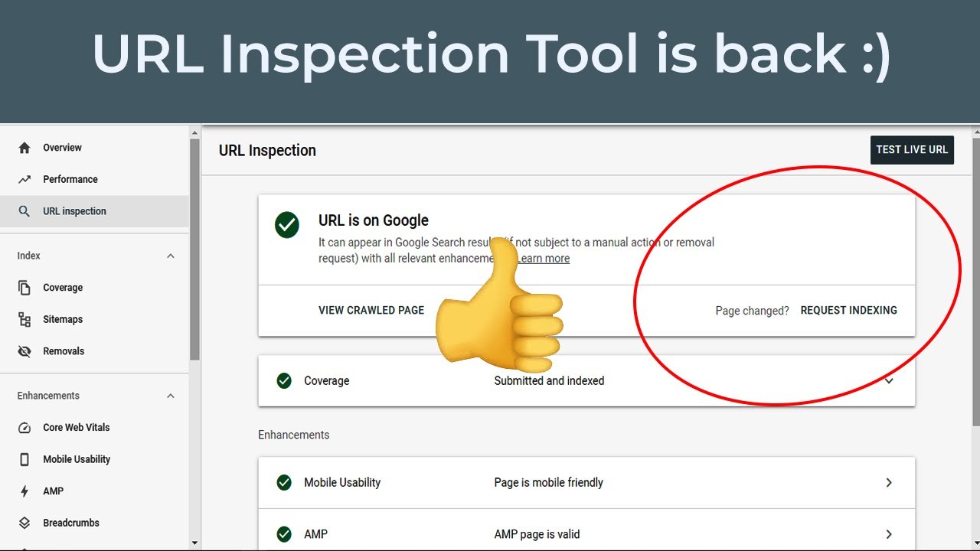The width and height of the screenshot is (980, 551).
Task: Click 'URL is on Google' heading
Action: 374,220
